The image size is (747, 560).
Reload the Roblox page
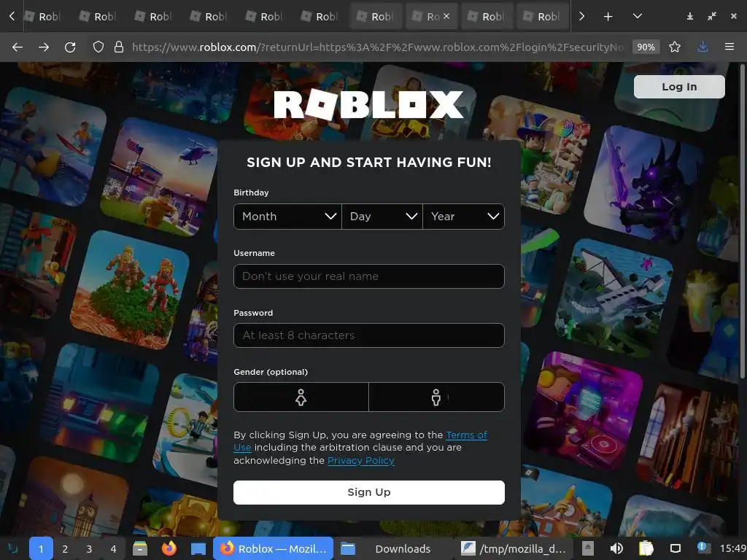click(70, 47)
